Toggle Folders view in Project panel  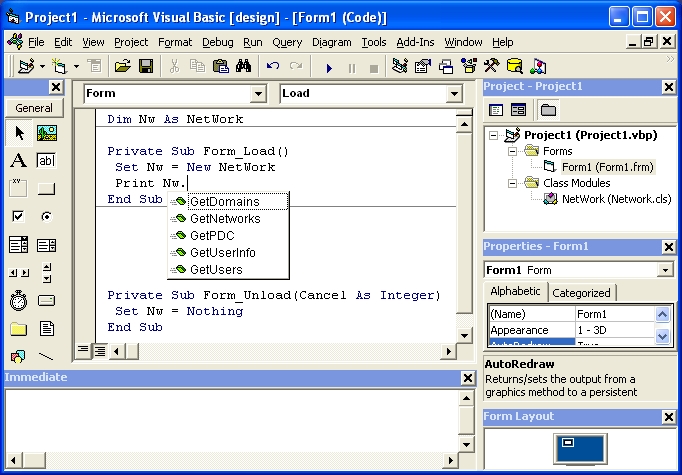548,110
